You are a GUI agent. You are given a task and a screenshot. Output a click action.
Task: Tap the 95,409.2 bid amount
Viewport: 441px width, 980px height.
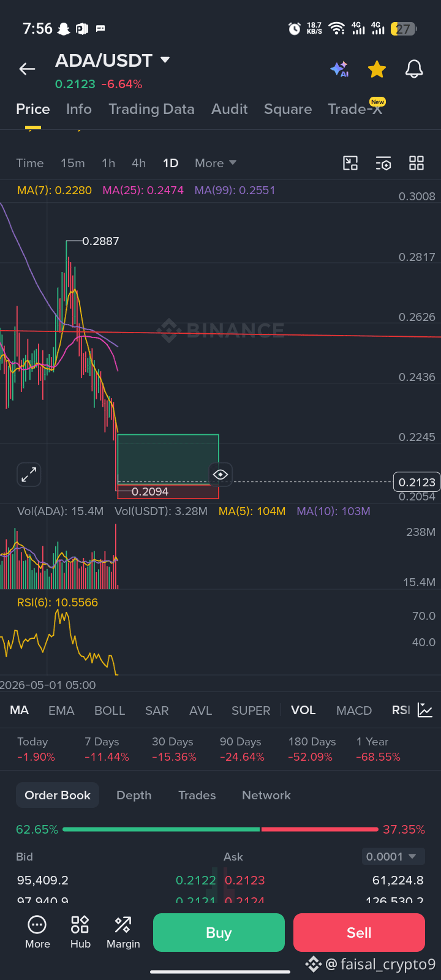click(43, 880)
